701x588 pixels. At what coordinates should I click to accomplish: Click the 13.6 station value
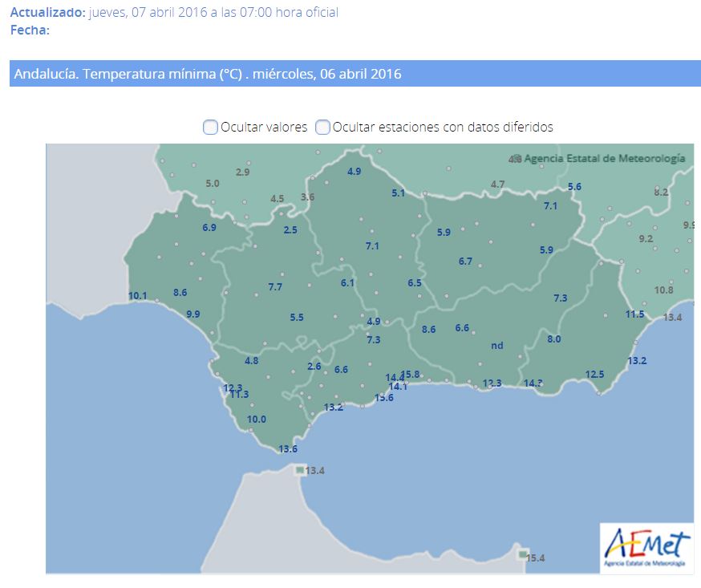[x=287, y=448]
